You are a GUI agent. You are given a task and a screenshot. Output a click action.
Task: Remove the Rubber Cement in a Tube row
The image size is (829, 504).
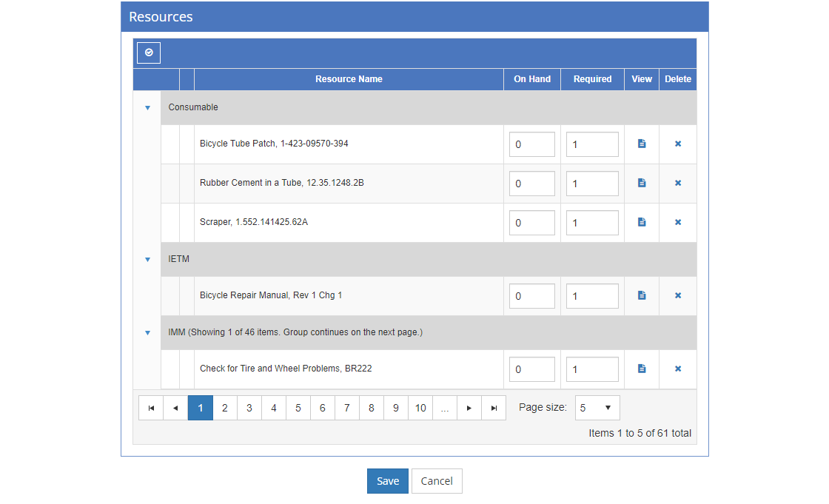coord(678,183)
